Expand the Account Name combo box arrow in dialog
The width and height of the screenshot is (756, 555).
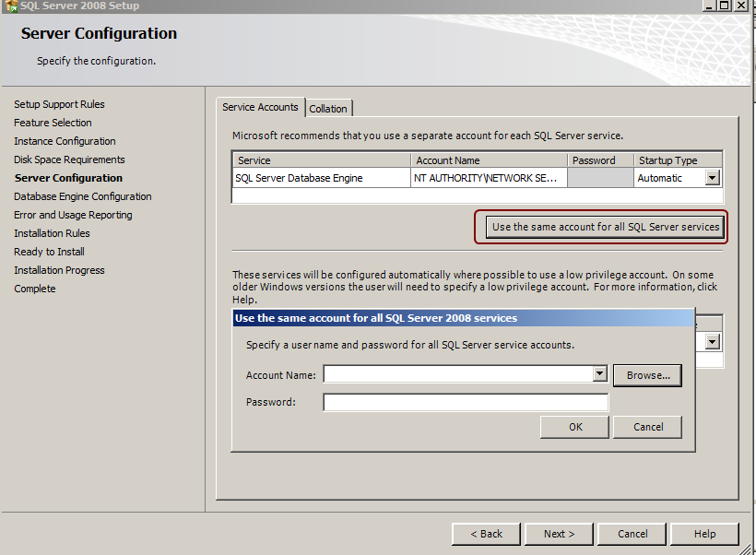(x=599, y=374)
